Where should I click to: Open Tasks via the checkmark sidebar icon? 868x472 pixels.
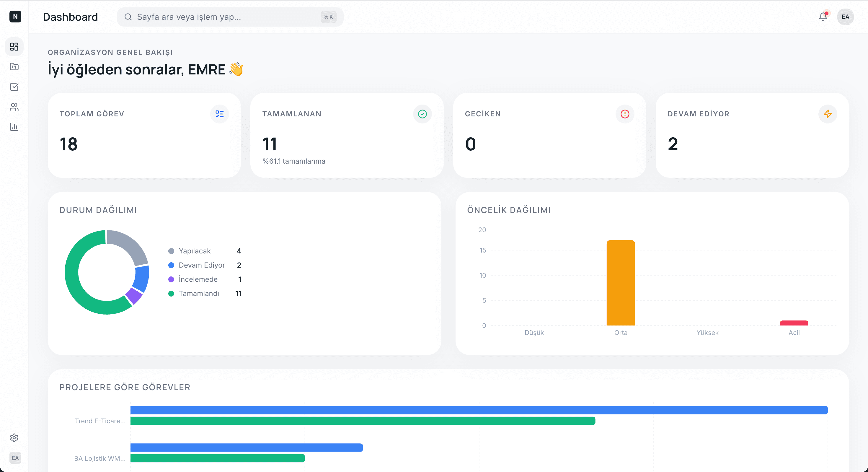[x=14, y=87]
